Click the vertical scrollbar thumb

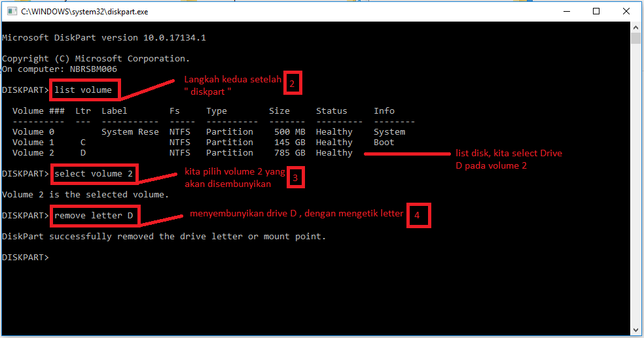(x=635, y=38)
